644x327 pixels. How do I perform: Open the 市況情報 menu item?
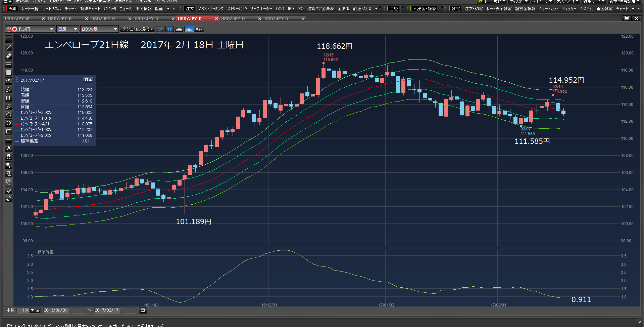(143, 9)
